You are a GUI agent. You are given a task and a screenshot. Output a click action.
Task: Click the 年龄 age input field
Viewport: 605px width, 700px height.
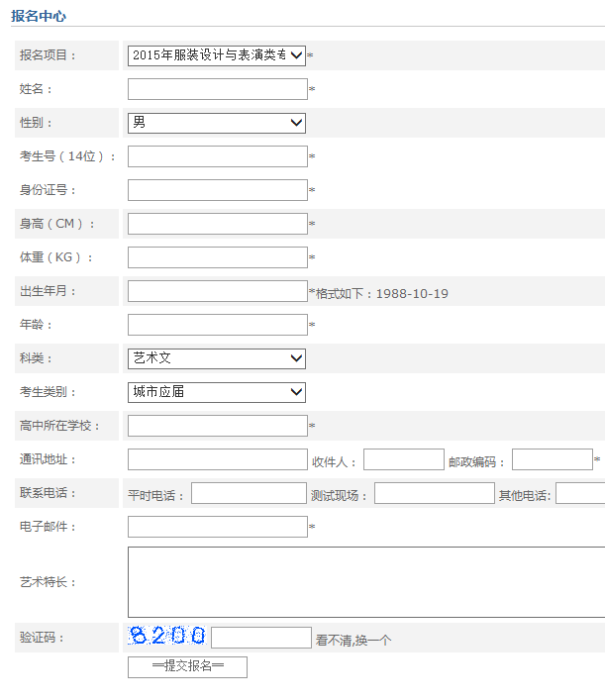217,325
